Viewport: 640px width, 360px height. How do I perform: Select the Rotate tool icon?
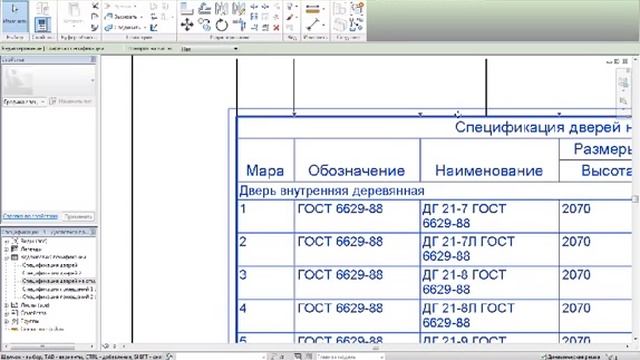point(222,25)
